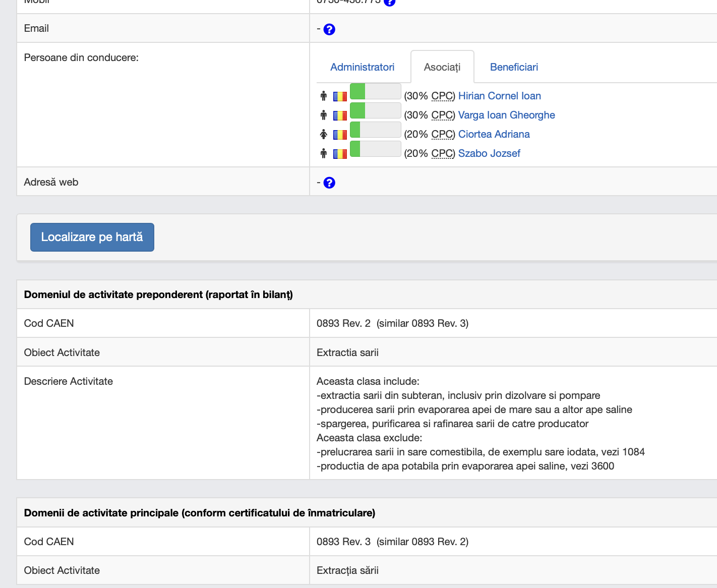Click the help icon in Adresă web row
The image size is (717, 588).
tap(329, 183)
